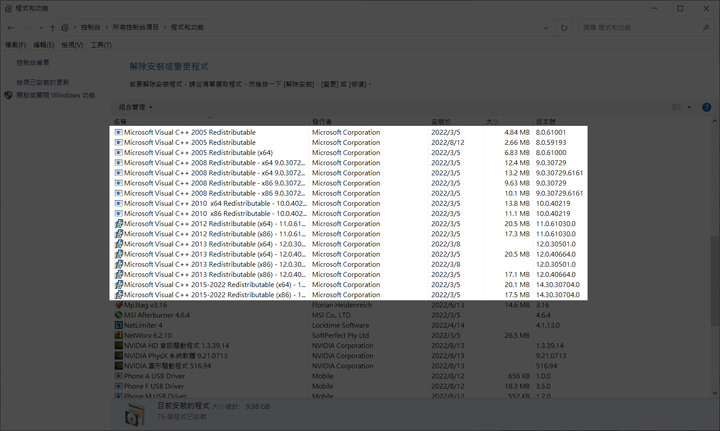Open the view options dropdown arrow

point(689,107)
